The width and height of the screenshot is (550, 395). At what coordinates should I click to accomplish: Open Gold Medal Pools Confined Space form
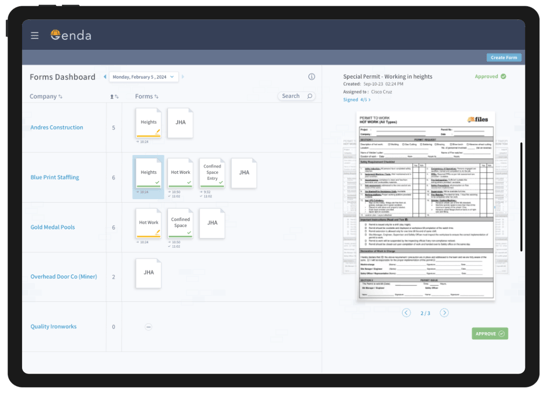[x=180, y=223]
